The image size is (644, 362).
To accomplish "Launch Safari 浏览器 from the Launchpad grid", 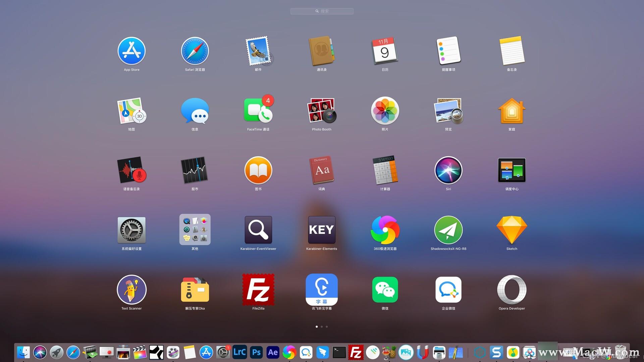I will [x=195, y=51].
